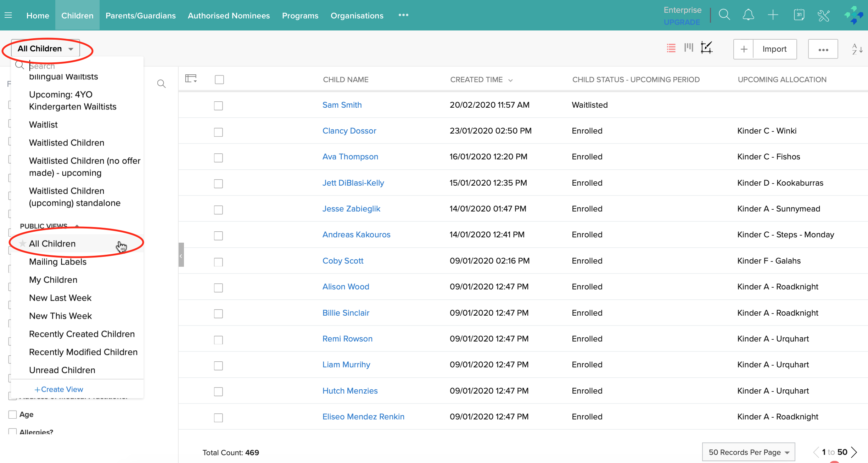The height and width of the screenshot is (463, 868).
Task: Click the Import button
Action: point(774,49)
